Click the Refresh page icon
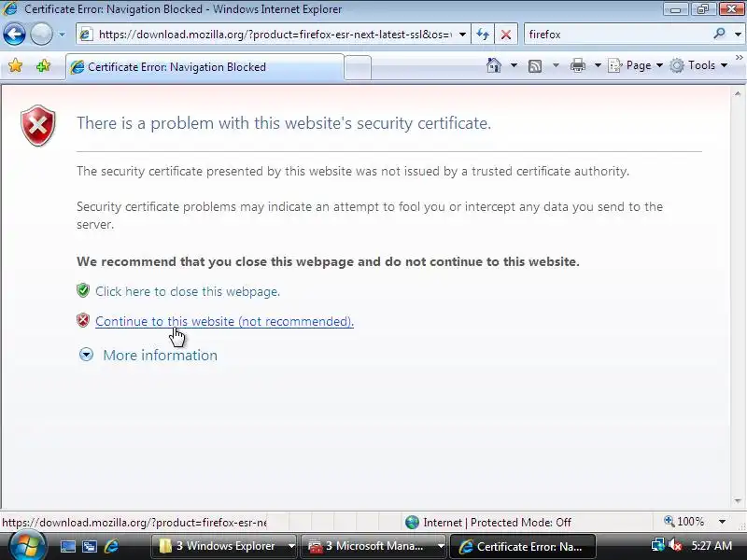This screenshot has height=560, width=747. pos(483,35)
